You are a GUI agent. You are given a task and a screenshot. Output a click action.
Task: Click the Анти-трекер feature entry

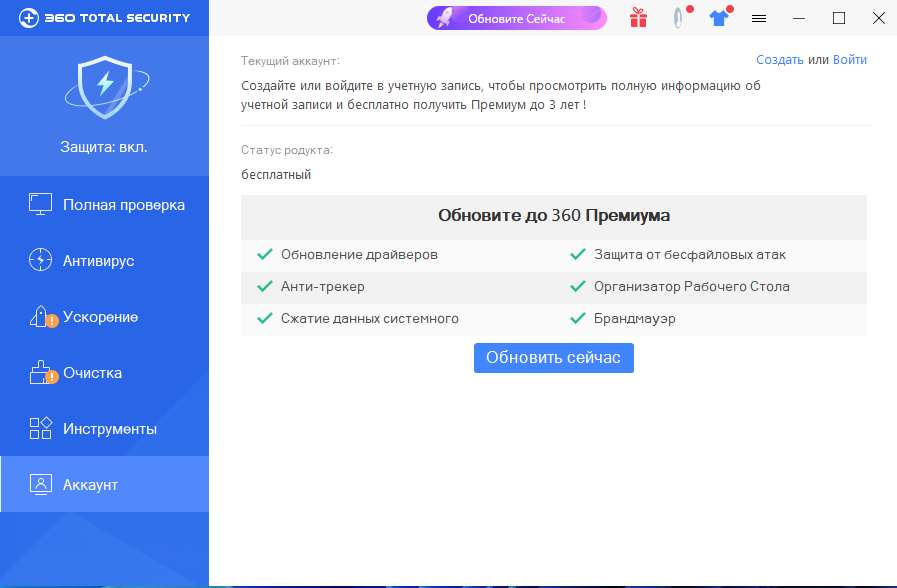click(323, 287)
